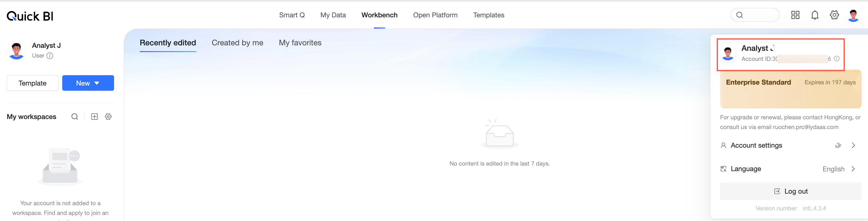The image size is (868, 221).
Task: Click person icon beside Account settings
Action: point(723,145)
